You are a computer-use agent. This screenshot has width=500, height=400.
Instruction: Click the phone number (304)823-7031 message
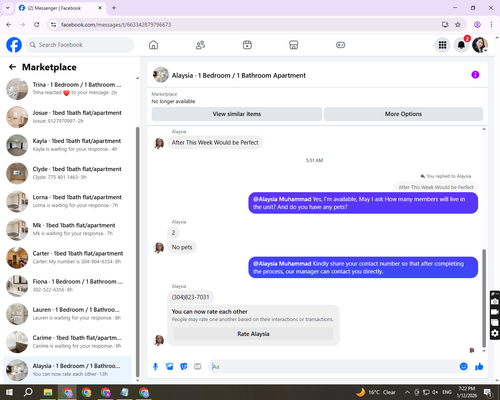pyautogui.click(x=190, y=297)
